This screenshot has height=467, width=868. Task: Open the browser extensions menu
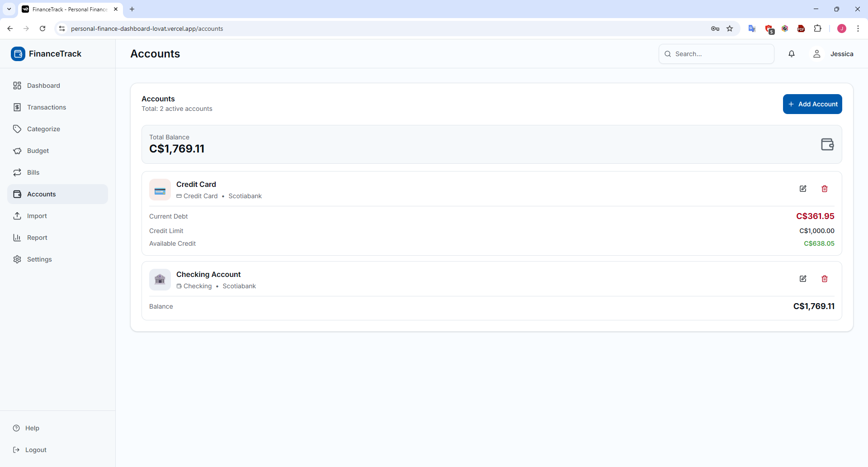tap(817, 29)
